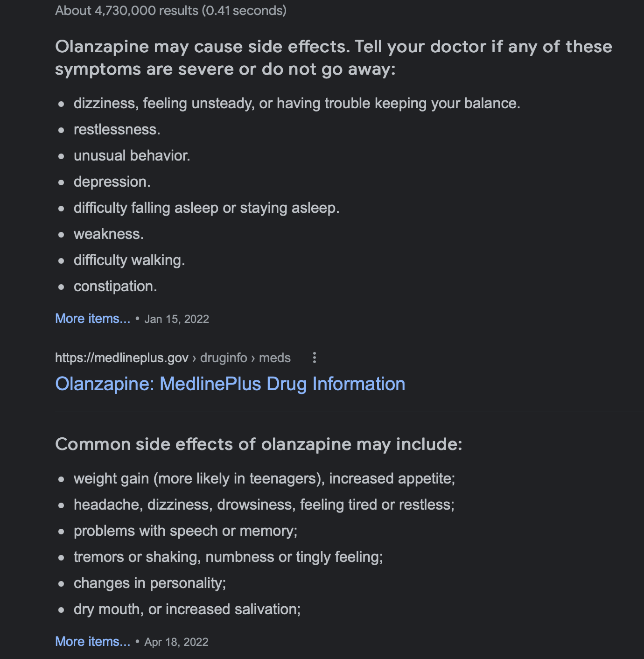Select the 'Olanzapine may cause side effects' heading
Image resolution: width=644 pixels, height=659 pixels.
[334, 58]
